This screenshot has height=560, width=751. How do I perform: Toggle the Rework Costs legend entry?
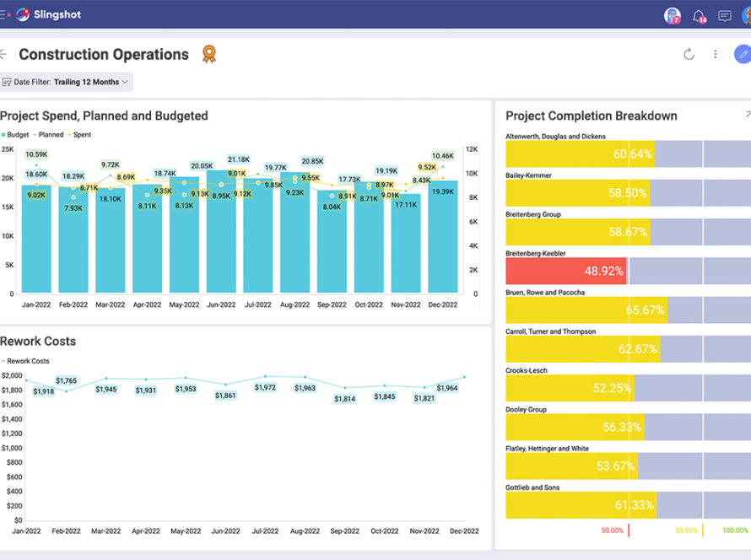pos(25,361)
